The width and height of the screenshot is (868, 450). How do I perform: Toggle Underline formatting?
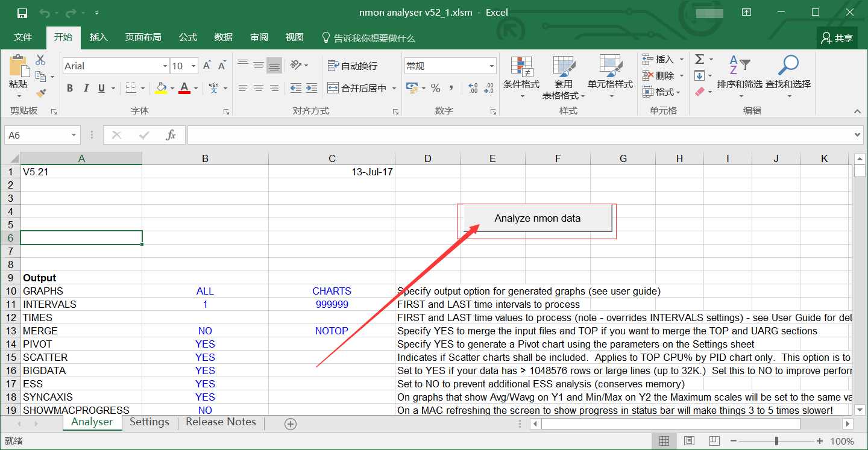tap(101, 88)
